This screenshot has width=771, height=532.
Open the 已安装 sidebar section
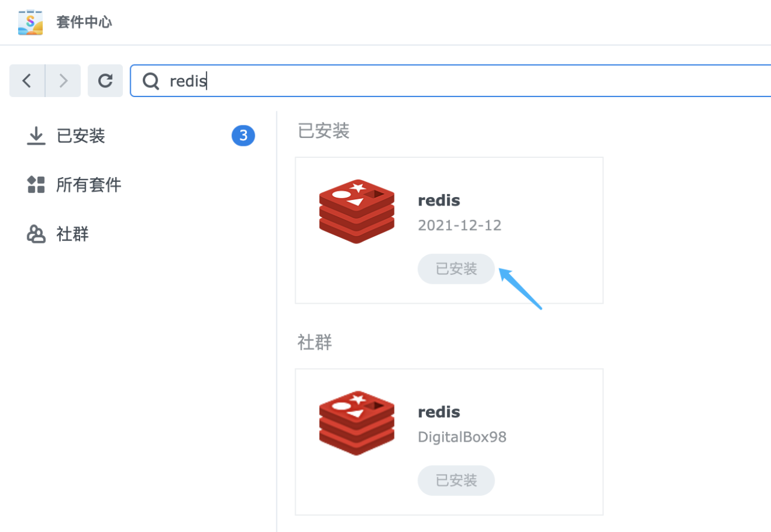coord(81,136)
